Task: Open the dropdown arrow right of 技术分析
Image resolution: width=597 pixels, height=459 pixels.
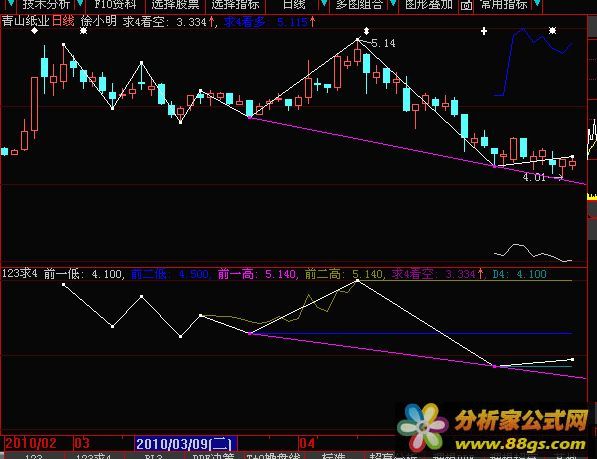Action: 80,4
